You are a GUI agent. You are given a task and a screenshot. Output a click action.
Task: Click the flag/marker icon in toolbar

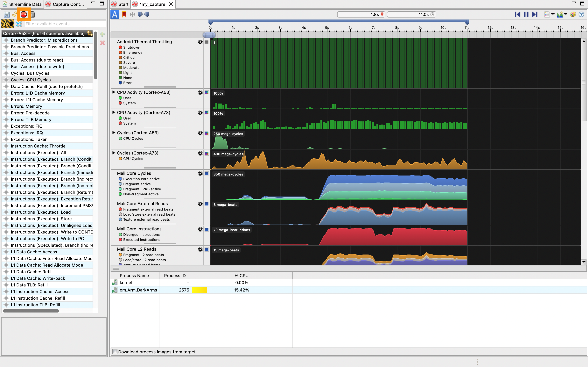point(124,14)
